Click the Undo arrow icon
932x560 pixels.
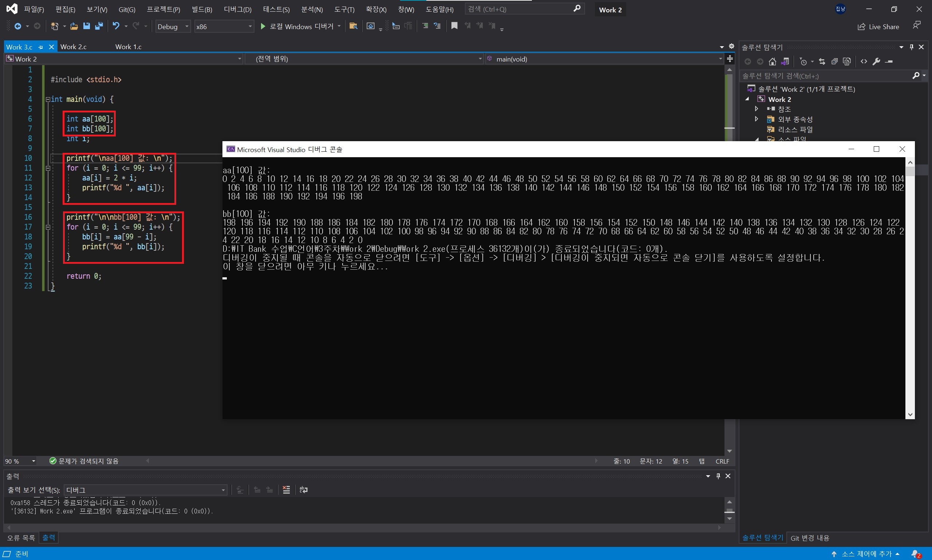point(116,26)
